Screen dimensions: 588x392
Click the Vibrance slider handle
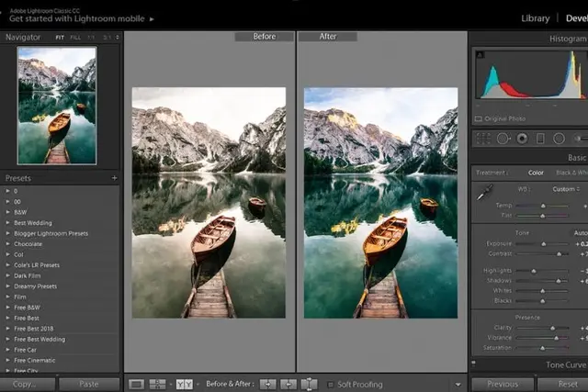(557, 338)
